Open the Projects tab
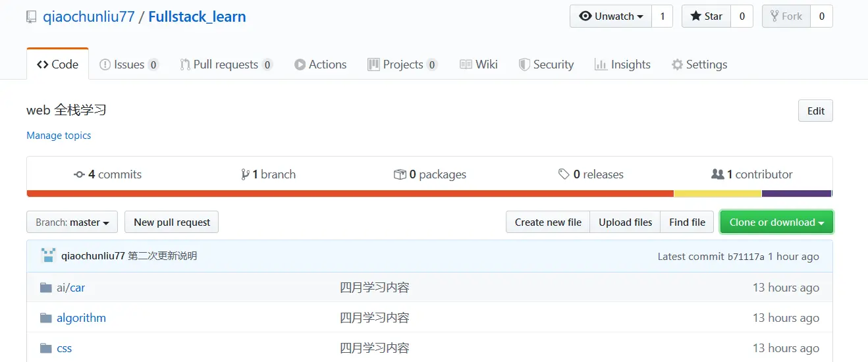Screen dimensions: 868x362 pos(402,65)
